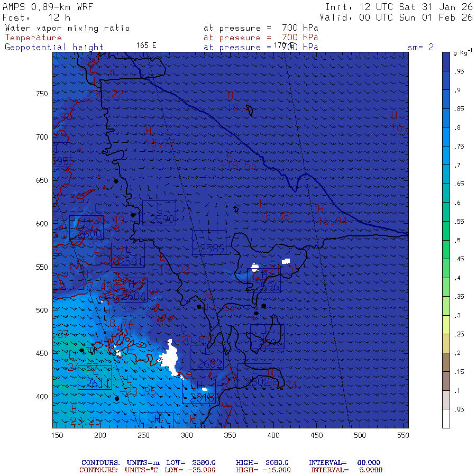The height and width of the screenshot is (476, 476).
Task: Click the red 'Temperature' legend label
Action: (x=33, y=38)
